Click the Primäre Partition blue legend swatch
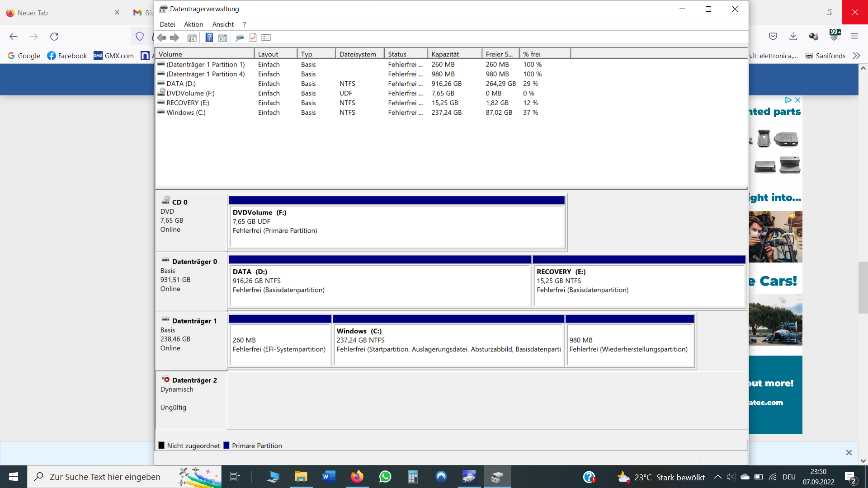Screen dimensions: 868x488 226,446
